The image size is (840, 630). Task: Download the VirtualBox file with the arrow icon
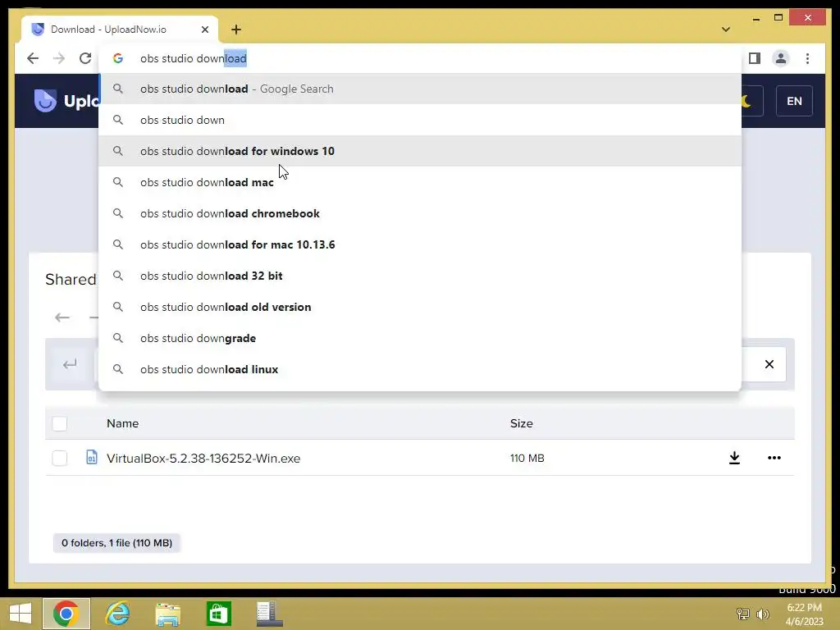734,458
